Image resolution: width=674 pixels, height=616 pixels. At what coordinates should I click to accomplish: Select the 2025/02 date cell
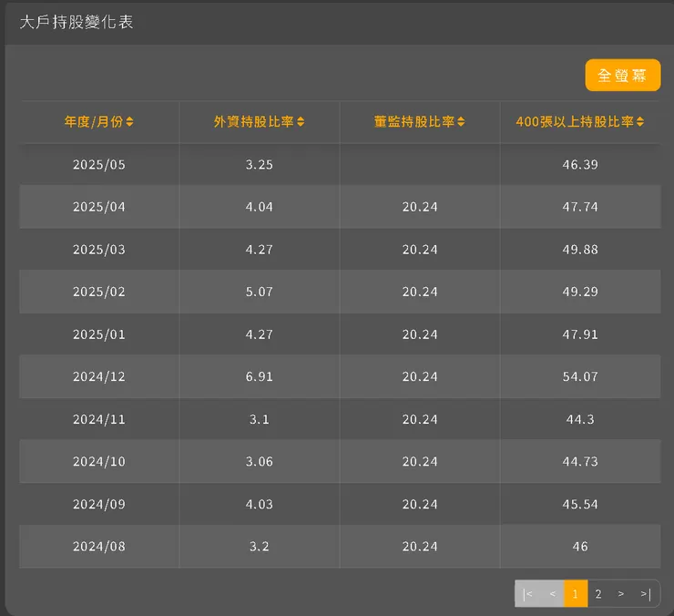coord(99,292)
